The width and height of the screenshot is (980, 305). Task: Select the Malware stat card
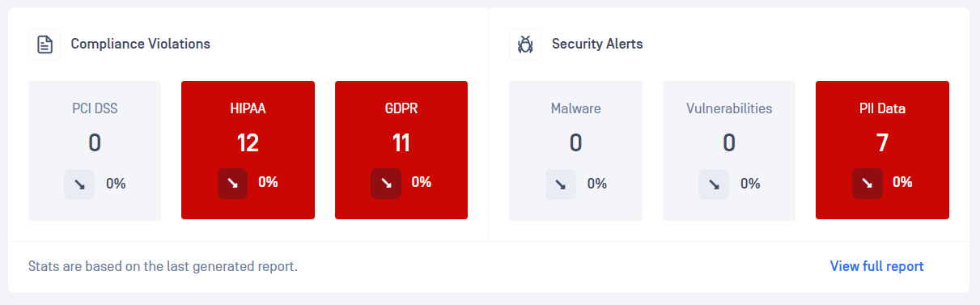click(575, 150)
